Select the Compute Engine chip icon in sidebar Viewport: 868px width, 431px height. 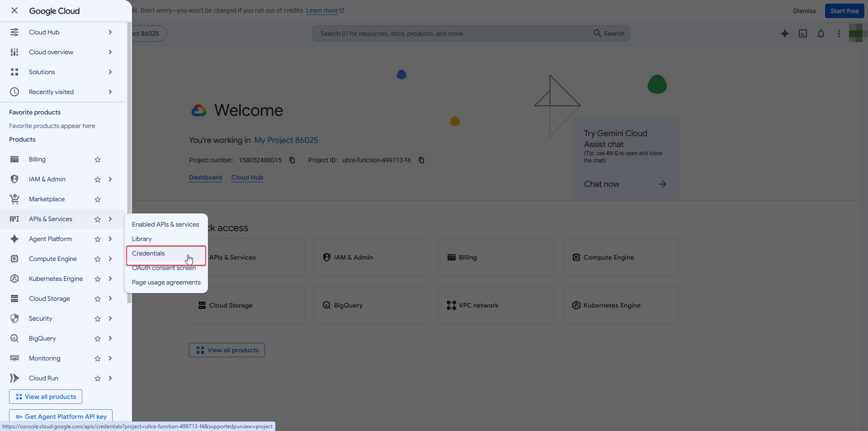14,259
